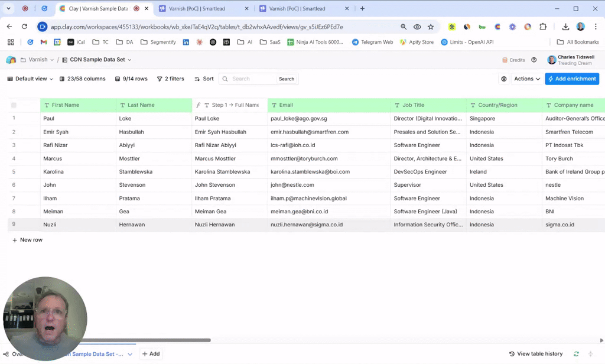This screenshot has height=364, width=605.
Task: Tick the select-all checkbox in header row
Action: (x=14, y=105)
